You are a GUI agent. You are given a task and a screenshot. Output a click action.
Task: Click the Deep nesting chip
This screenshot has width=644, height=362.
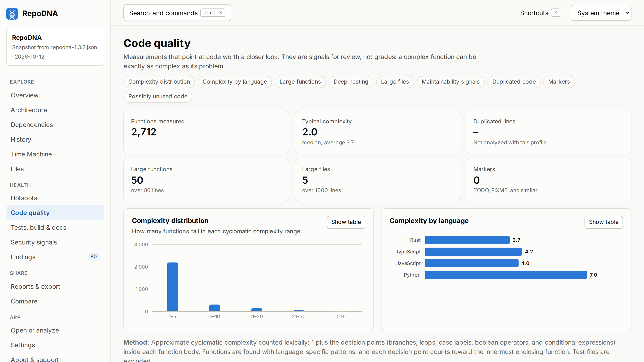tap(351, 82)
